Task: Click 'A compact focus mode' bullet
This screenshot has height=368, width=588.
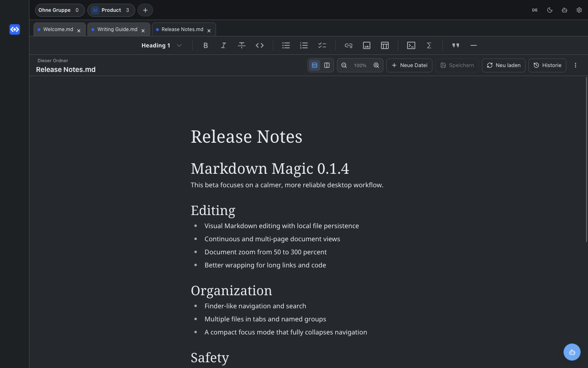Action: pyautogui.click(x=286, y=332)
